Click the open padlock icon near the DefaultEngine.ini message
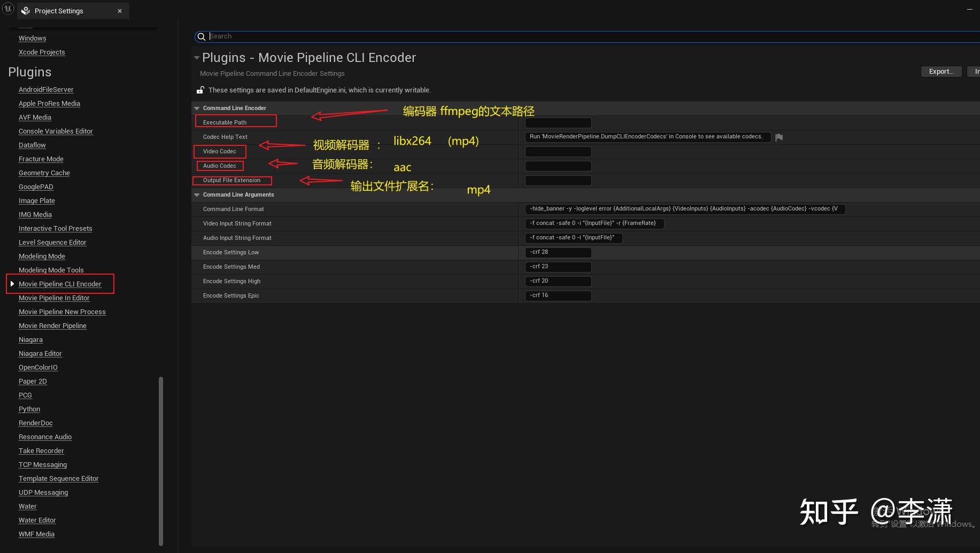This screenshot has width=980, height=553. point(200,89)
